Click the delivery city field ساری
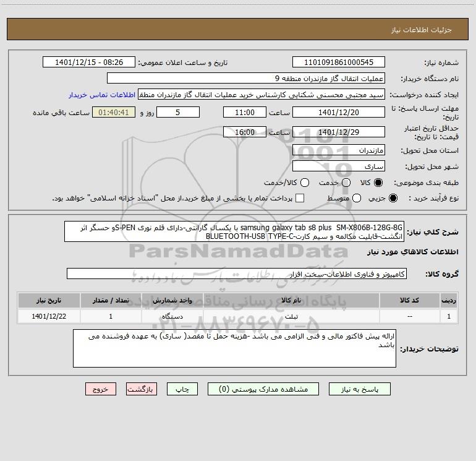This screenshot has width=476, height=461. [x=339, y=166]
